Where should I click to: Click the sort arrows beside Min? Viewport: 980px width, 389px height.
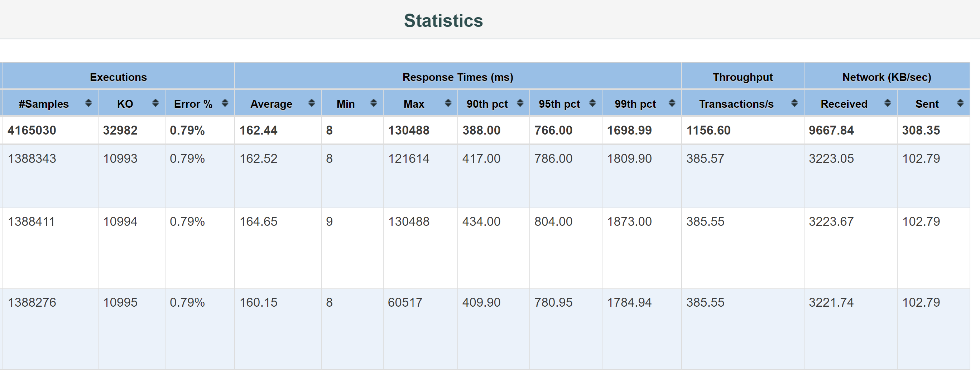[x=374, y=103]
